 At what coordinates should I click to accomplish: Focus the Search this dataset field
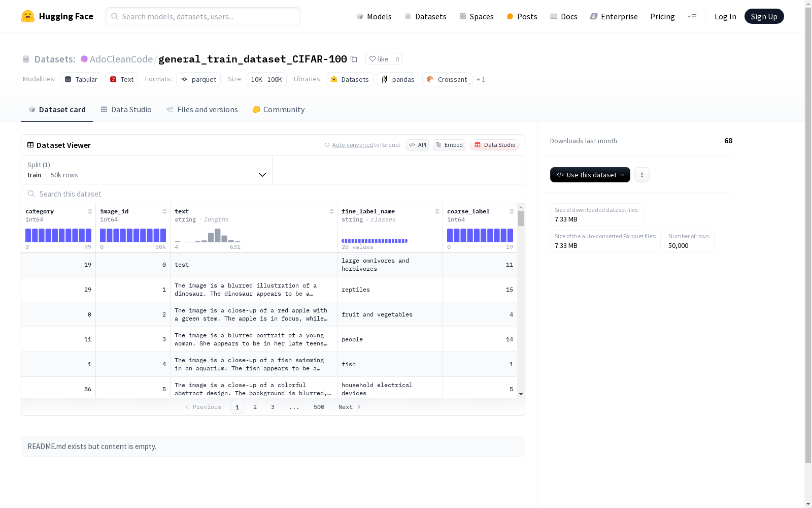273,194
